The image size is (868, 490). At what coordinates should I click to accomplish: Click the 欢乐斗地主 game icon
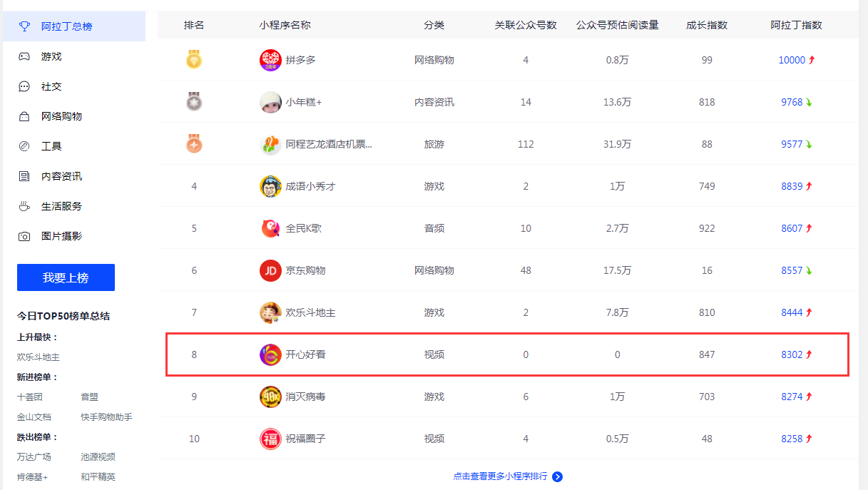pyautogui.click(x=270, y=312)
